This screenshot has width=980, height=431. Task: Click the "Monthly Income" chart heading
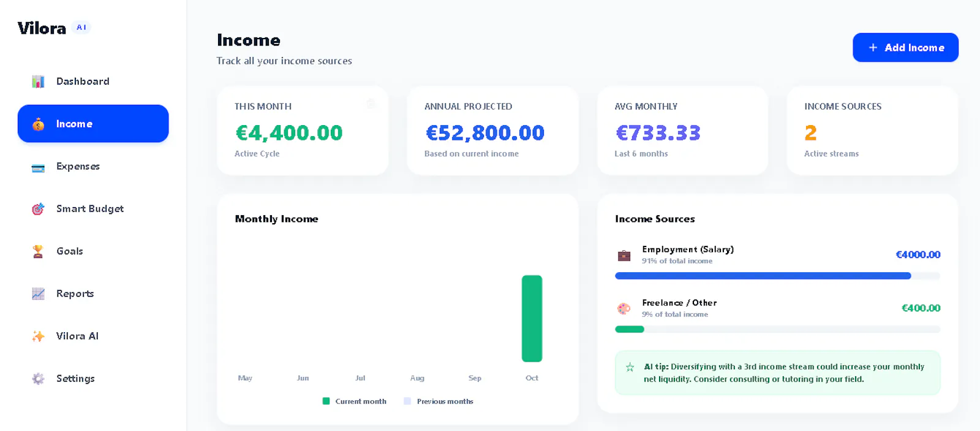[x=277, y=219]
